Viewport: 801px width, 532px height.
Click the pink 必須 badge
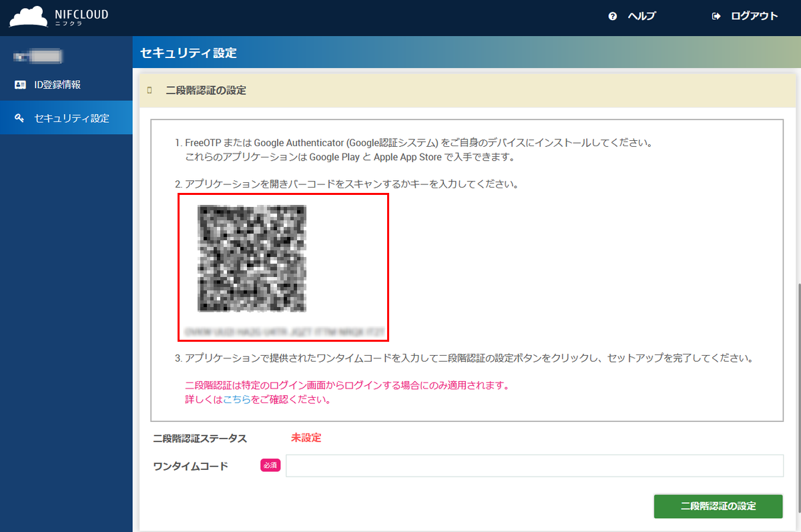270,466
